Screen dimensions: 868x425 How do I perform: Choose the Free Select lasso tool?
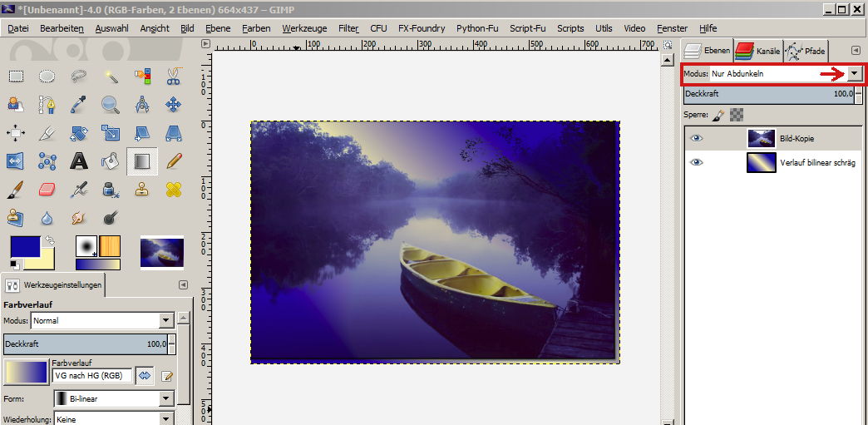tap(79, 77)
